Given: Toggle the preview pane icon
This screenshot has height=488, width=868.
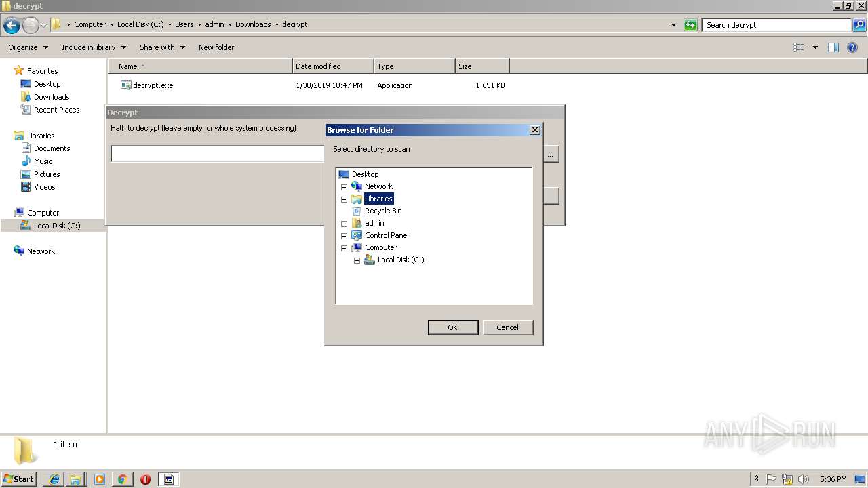Looking at the screenshot, I should click(x=833, y=47).
